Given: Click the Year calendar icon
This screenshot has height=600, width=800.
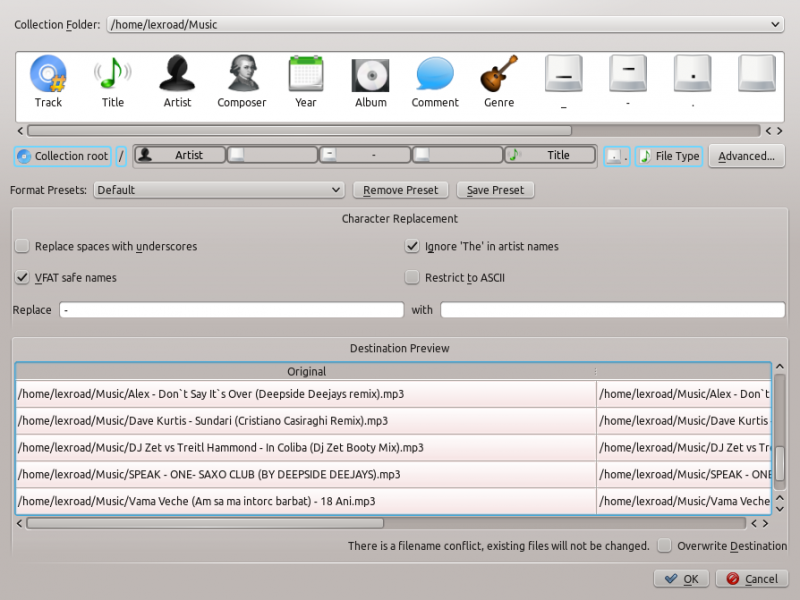Looking at the screenshot, I should [306, 75].
